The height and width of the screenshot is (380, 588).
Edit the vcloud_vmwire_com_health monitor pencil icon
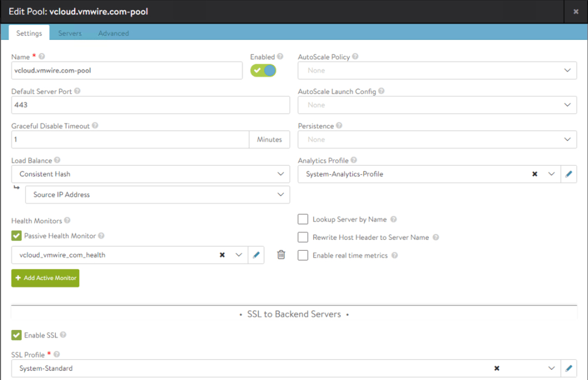(256, 255)
